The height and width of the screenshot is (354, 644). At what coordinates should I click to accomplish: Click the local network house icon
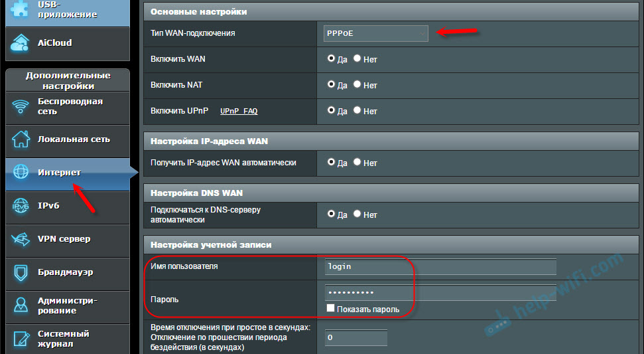click(x=21, y=139)
